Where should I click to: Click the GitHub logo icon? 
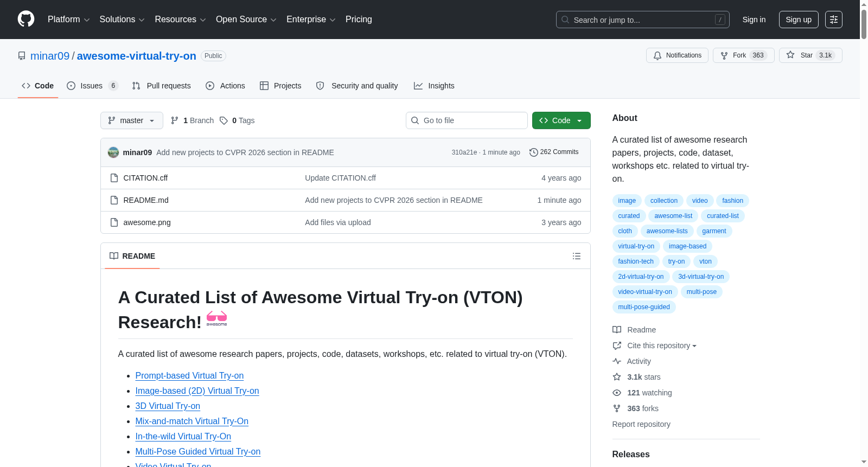[x=26, y=20]
